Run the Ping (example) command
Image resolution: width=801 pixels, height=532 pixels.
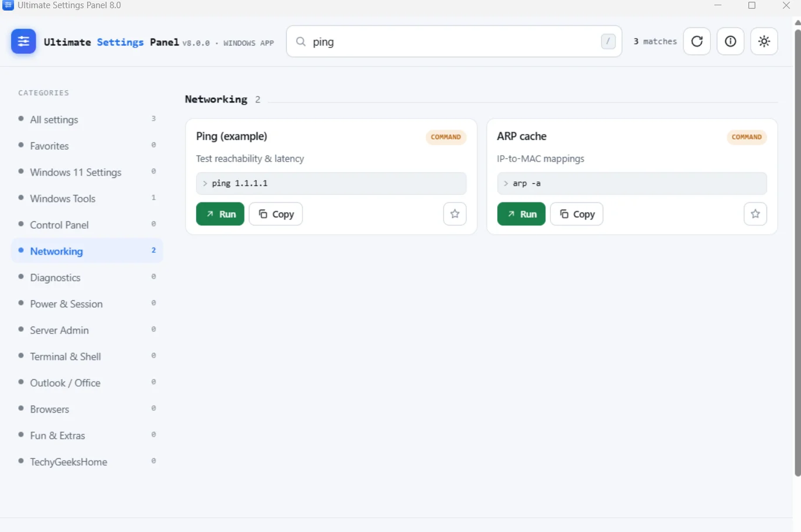(x=220, y=214)
